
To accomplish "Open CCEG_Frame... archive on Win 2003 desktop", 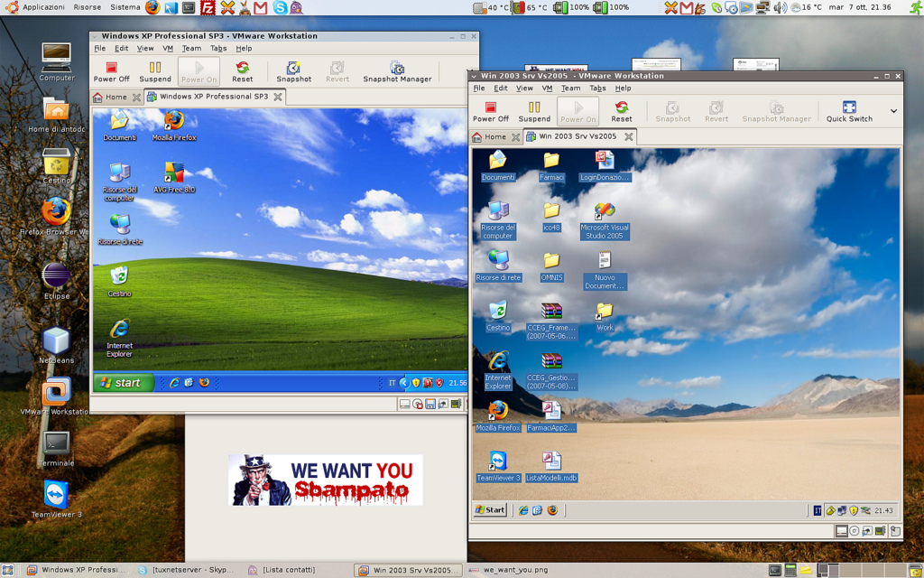I will coord(551,321).
